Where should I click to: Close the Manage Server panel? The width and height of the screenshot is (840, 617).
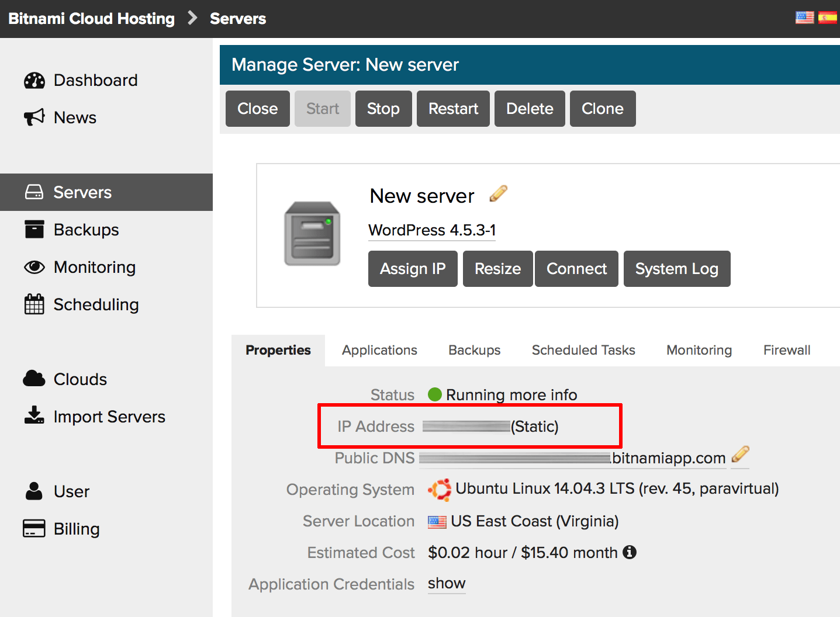pos(258,109)
